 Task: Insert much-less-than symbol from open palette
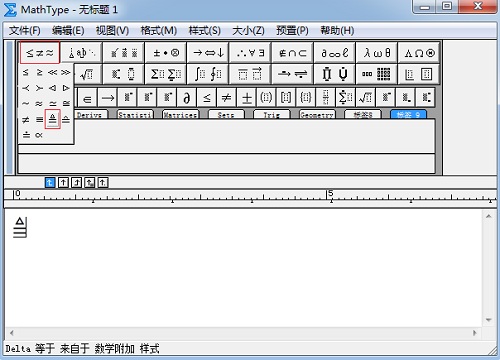click(53, 72)
